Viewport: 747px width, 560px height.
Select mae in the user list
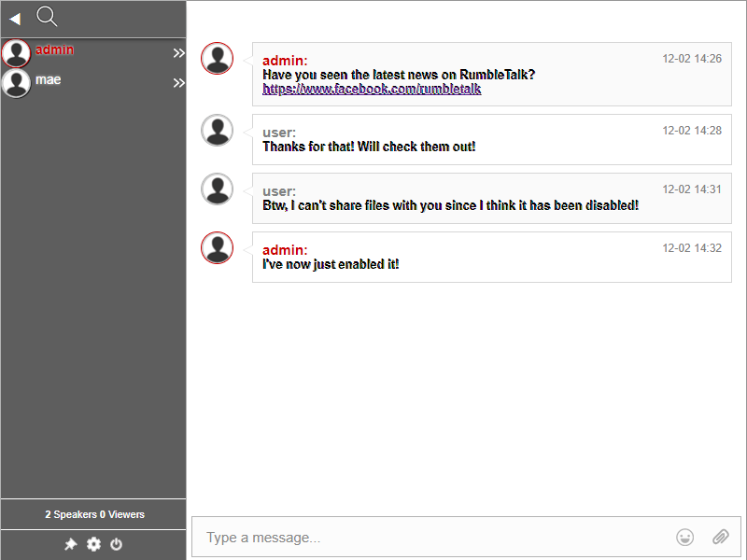(49, 80)
